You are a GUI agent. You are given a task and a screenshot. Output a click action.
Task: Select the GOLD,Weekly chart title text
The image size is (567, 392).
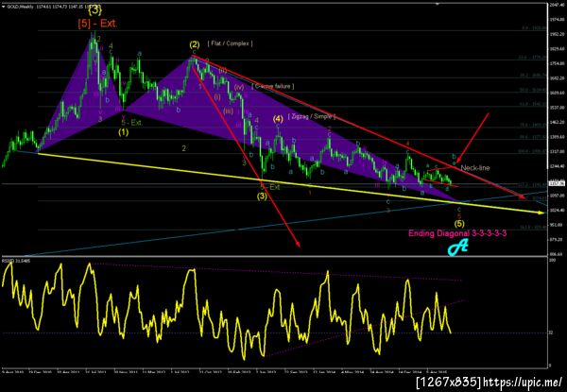20,6
